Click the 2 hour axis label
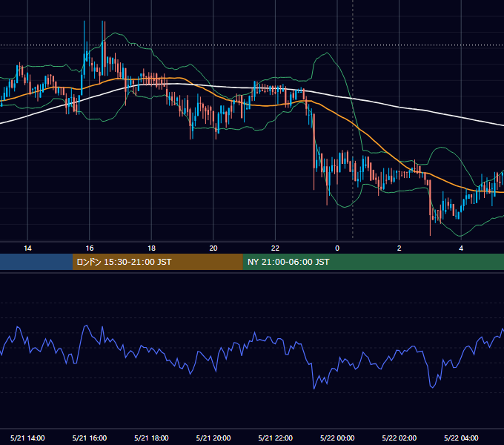This screenshot has height=445, width=504. tap(399, 248)
